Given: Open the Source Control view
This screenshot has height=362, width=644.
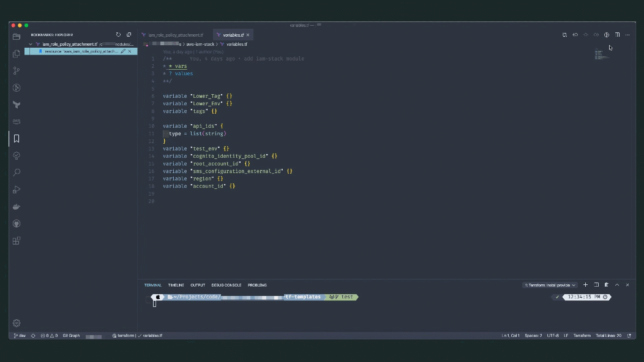Looking at the screenshot, I should click(x=17, y=70).
